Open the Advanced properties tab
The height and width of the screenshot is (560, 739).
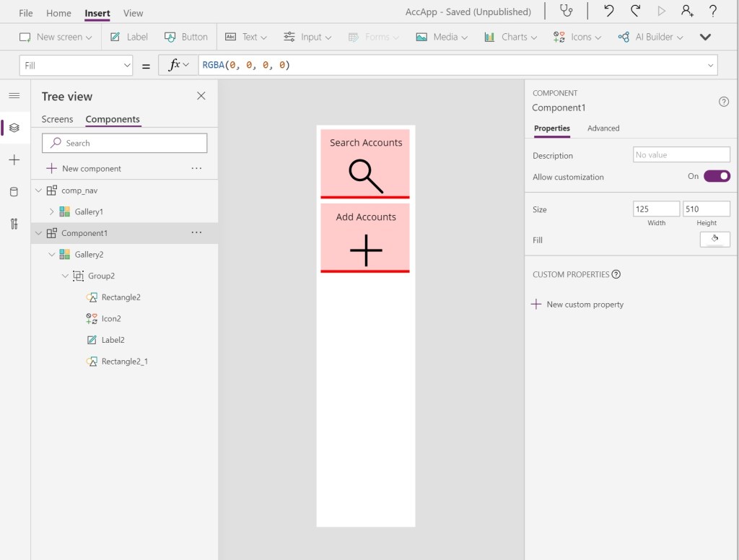click(x=603, y=128)
